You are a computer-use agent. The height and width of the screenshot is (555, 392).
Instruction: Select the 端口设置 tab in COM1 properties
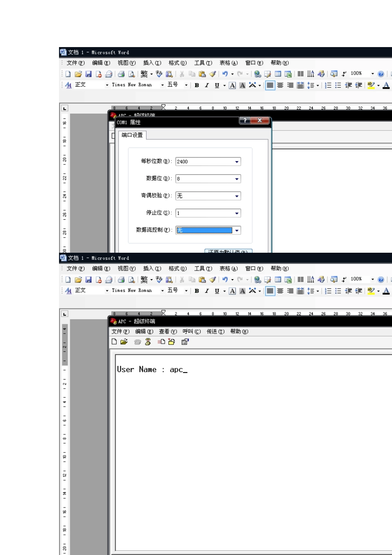click(132, 135)
